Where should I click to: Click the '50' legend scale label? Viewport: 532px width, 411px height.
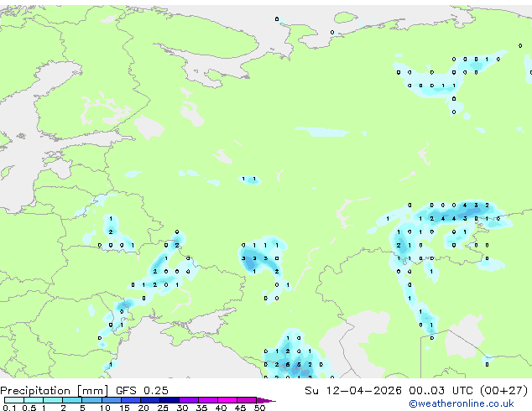pyautogui.click(x=259, y=408)
